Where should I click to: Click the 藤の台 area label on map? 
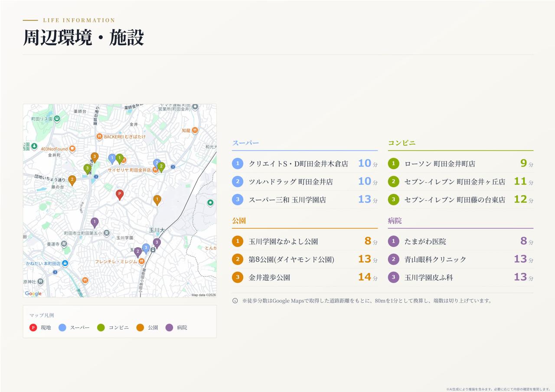coord(57,187)
